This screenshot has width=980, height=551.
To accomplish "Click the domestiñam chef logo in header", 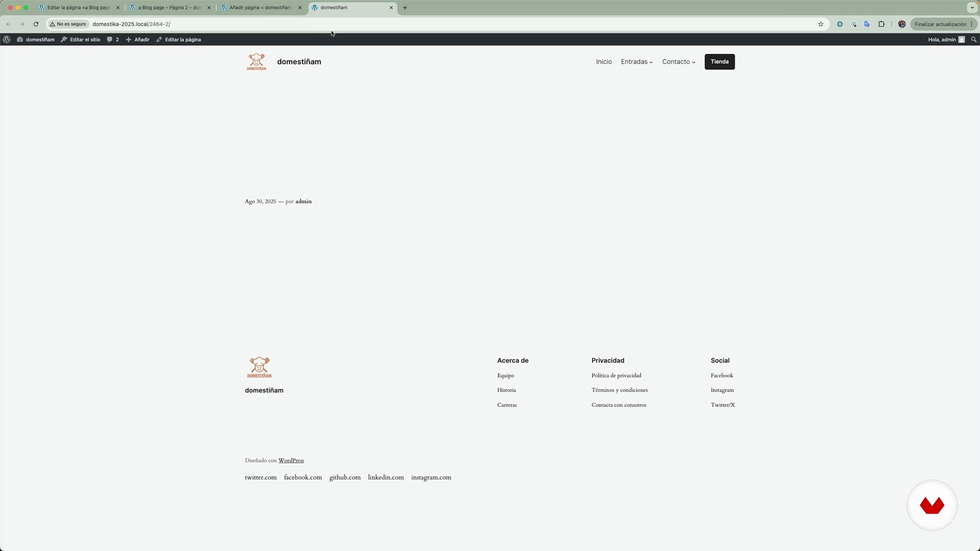I will point(256,62).
